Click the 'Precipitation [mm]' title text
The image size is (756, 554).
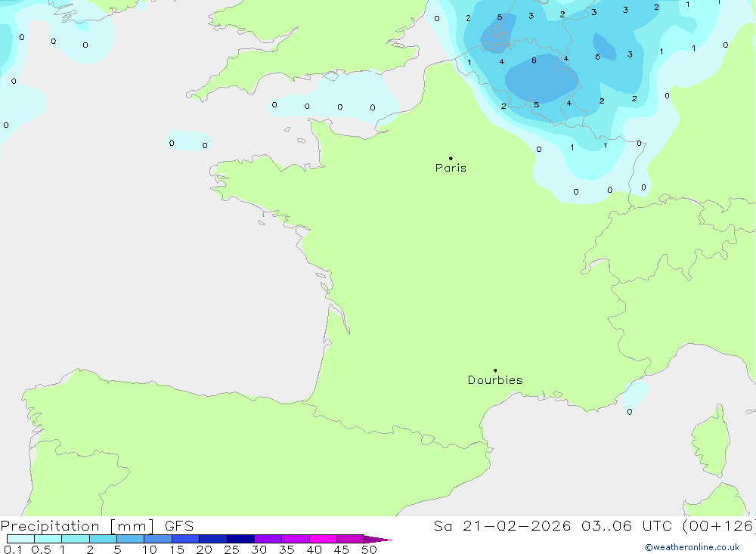point(77,526)
